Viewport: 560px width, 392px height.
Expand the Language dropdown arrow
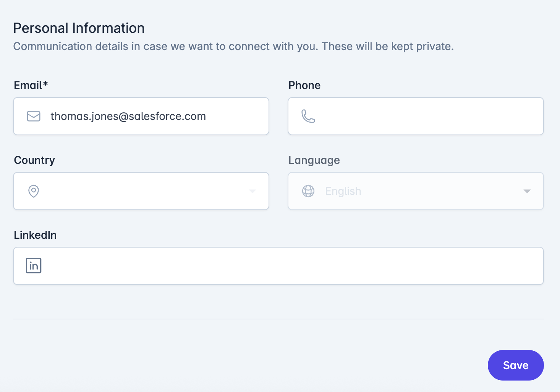coord(527,191)
